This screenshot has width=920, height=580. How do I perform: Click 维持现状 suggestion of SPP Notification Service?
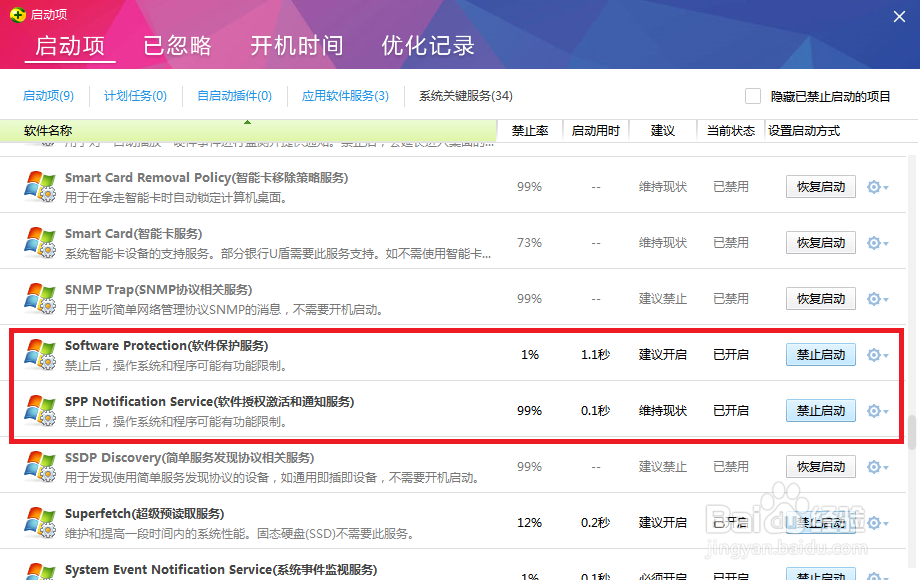tap(662, 411)
